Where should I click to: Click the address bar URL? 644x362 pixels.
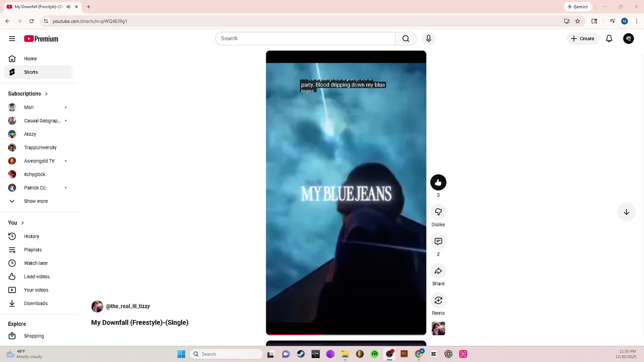(x=90, y=21)
